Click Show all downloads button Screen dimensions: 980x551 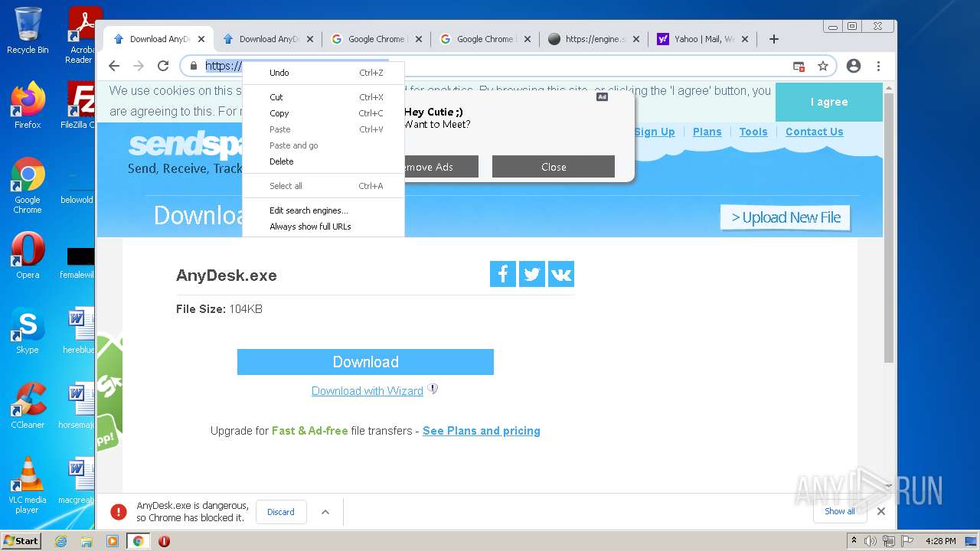pos(840,511)
